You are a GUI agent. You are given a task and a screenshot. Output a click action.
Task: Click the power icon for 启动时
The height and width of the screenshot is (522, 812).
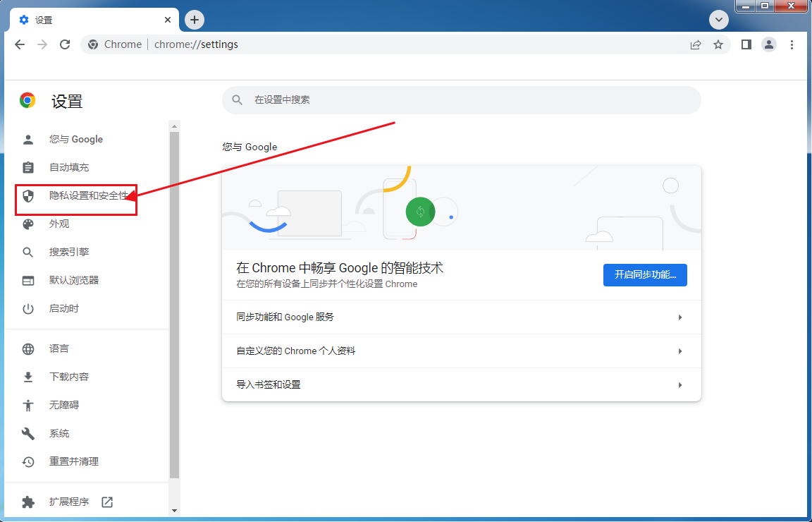pyautogui.click(x=28, y=309)
